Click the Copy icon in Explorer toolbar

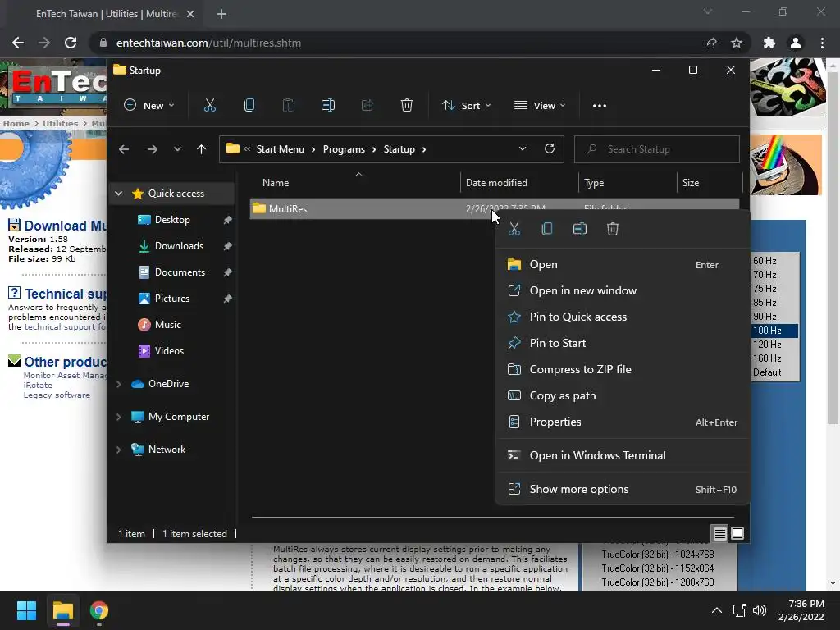click(249, 106)
